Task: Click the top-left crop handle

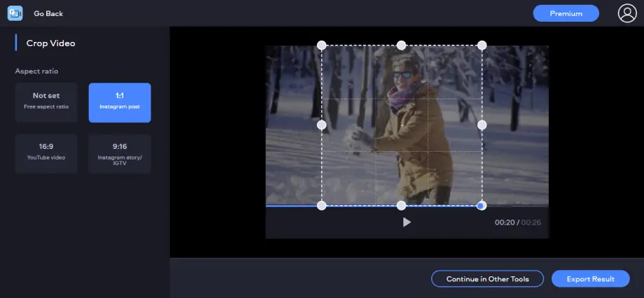Action: point(321,45)
